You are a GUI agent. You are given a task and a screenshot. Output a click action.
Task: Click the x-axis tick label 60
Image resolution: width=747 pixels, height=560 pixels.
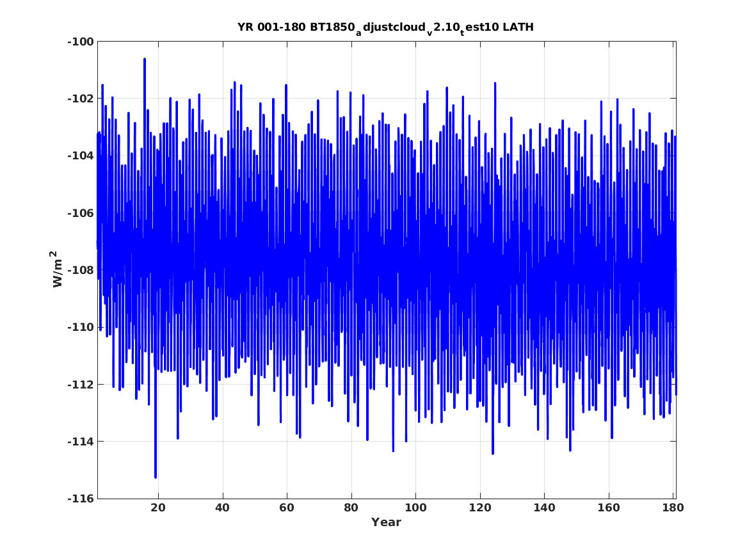pyautogui.click(x=287, y=508)
